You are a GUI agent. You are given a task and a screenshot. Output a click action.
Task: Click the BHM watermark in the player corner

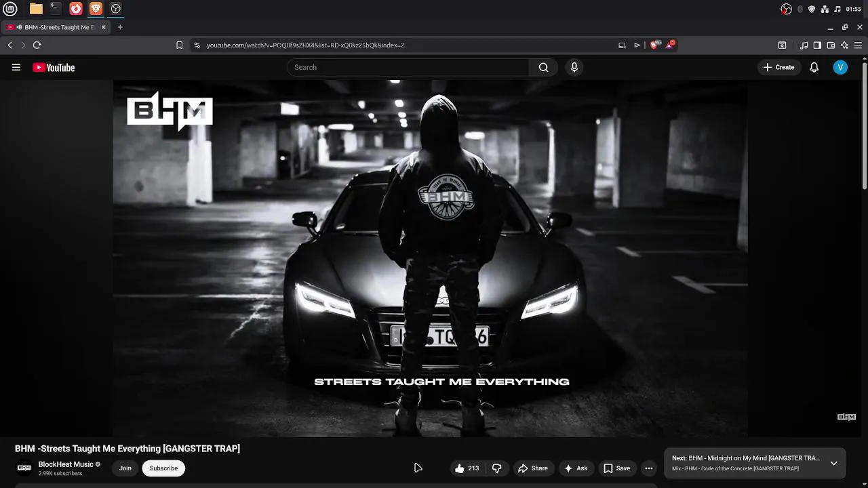pos(846,417)
